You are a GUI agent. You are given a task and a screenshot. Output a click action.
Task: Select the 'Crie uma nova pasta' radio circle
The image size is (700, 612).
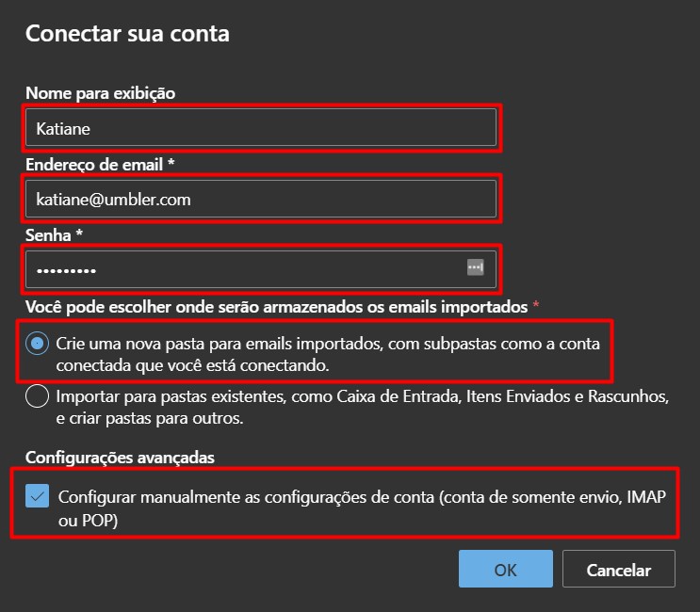[37, 344]
